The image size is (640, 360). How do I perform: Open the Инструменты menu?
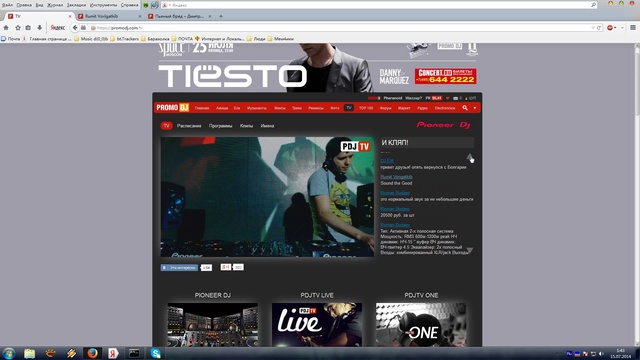coord(103,5)
